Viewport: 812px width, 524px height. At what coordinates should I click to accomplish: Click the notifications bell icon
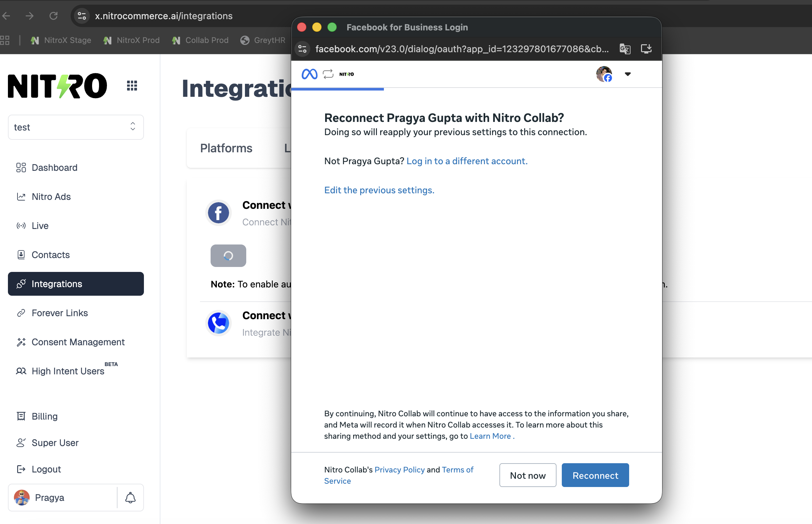coord(130,498)
